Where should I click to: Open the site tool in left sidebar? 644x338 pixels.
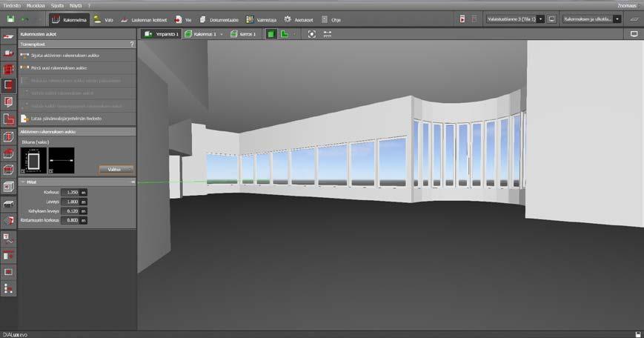(x=8, y=37)
